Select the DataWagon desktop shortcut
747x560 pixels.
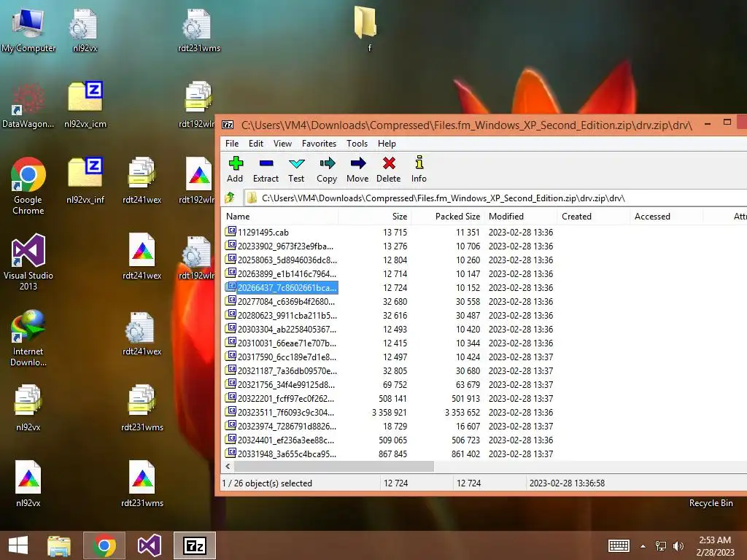[x=28, y=106]
